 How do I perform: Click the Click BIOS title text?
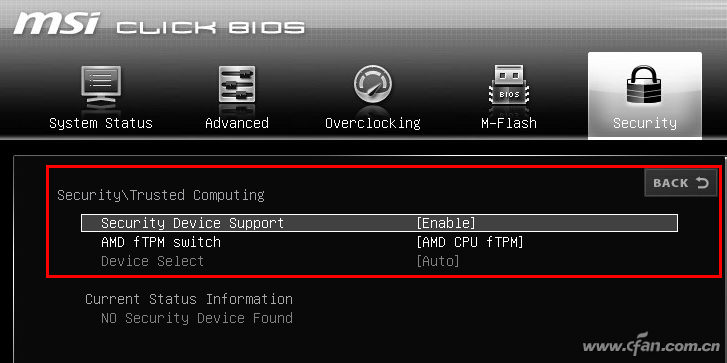(210, 27)
